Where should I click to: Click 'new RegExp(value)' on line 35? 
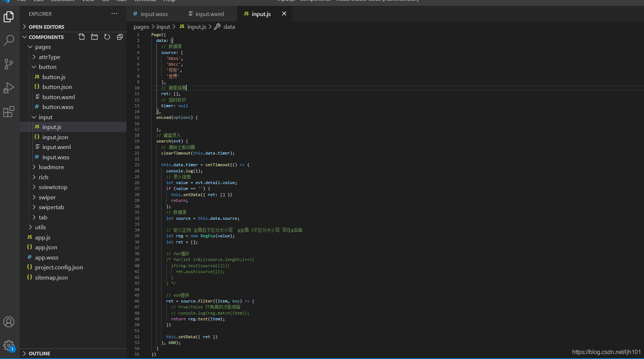[212, 236]
